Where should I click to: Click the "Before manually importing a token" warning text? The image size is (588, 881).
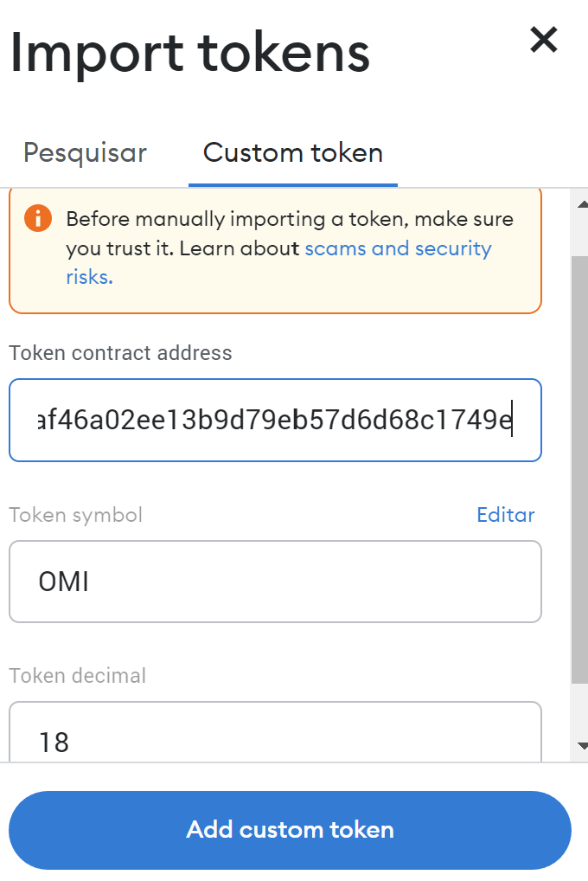click(x=290, y=219)
